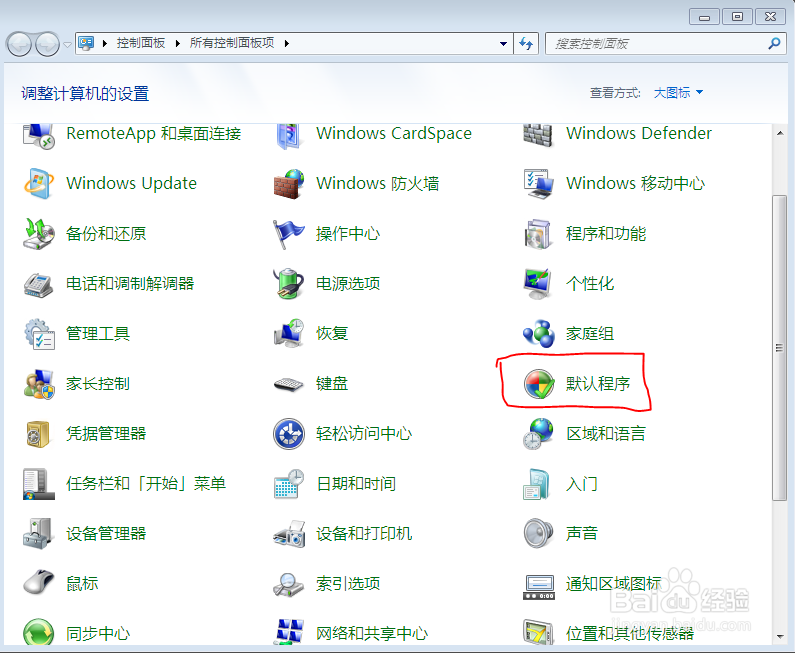This screenshot has height=653, width=795.
Task: Open the 操作中心 flag icon
Action: tap(289, 233)
